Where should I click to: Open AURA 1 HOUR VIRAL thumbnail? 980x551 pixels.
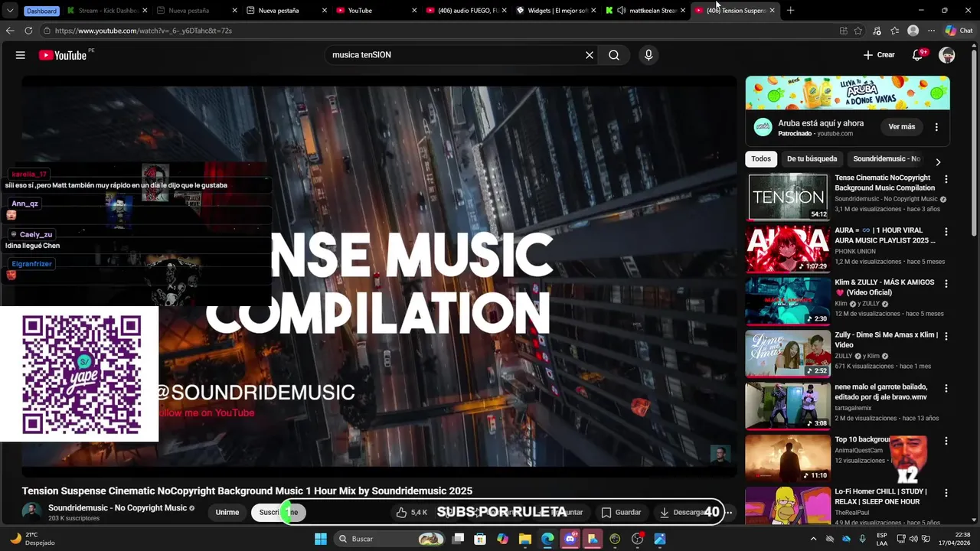pyautogui.click(x=788, y=249)
